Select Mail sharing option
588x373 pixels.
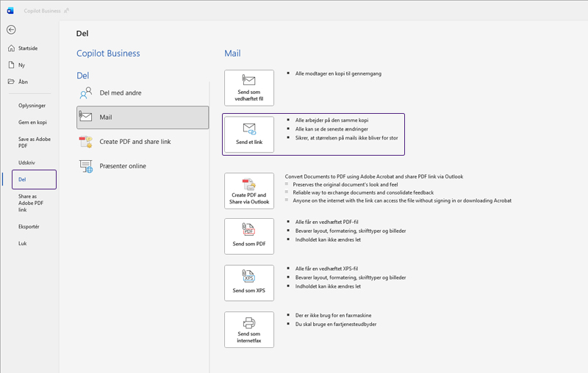143,117
